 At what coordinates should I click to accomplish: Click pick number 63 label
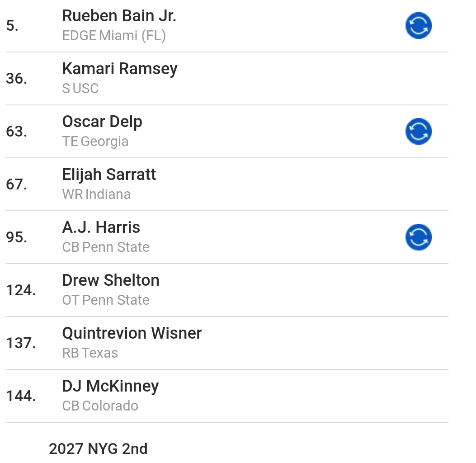click(14, 131)
